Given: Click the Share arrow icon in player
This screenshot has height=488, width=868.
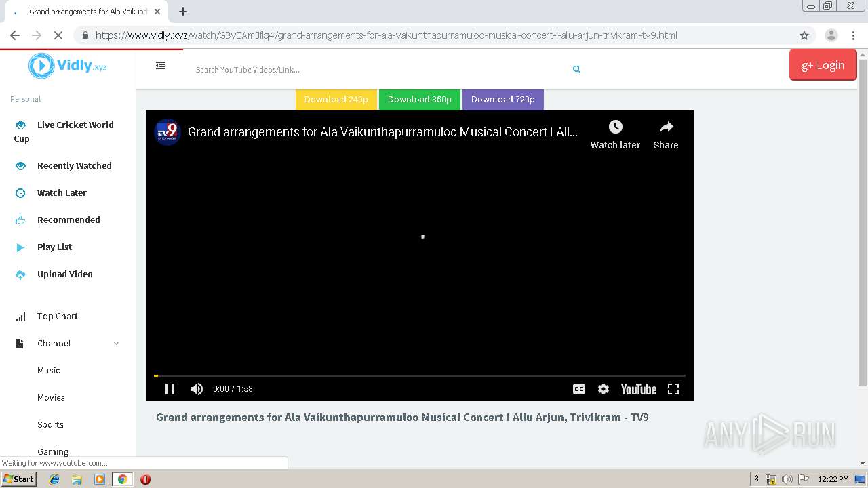Looking at the screenshot, I should [x=666, y=127].
